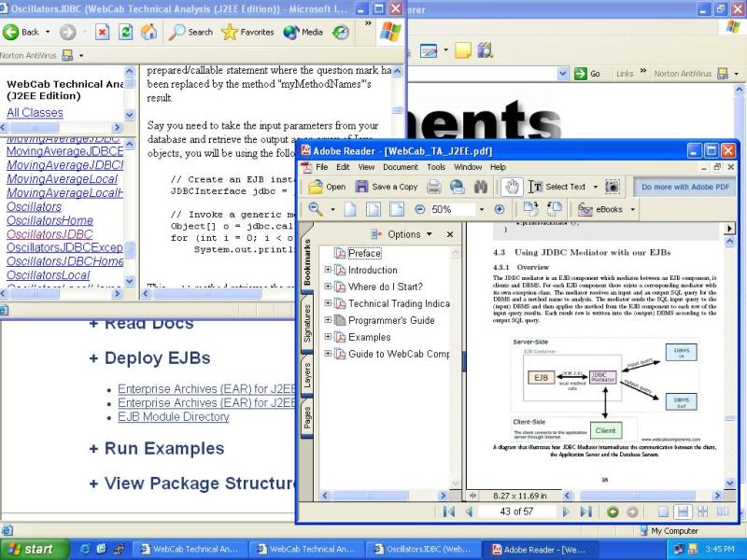Click the green Previous View arrow
Image resolution: width=747 pixels, height=560 pixels.
(x=613, y=511)
